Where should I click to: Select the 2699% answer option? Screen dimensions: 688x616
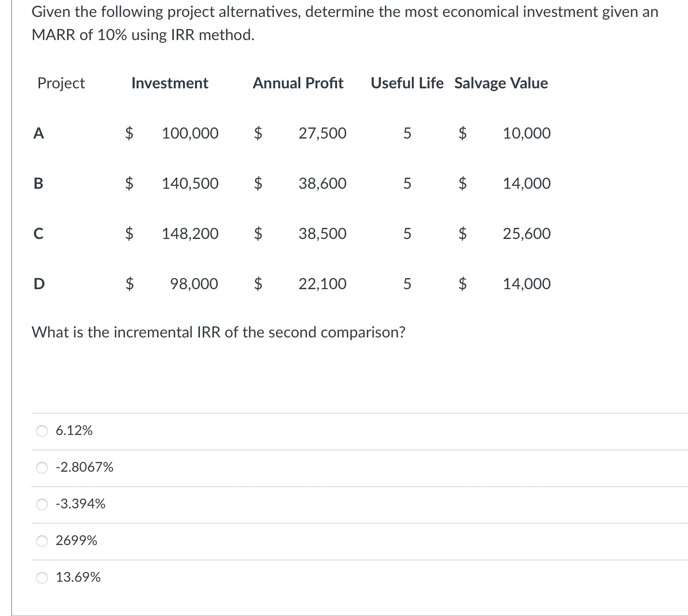pyautogui.click(x=42, y=541)
